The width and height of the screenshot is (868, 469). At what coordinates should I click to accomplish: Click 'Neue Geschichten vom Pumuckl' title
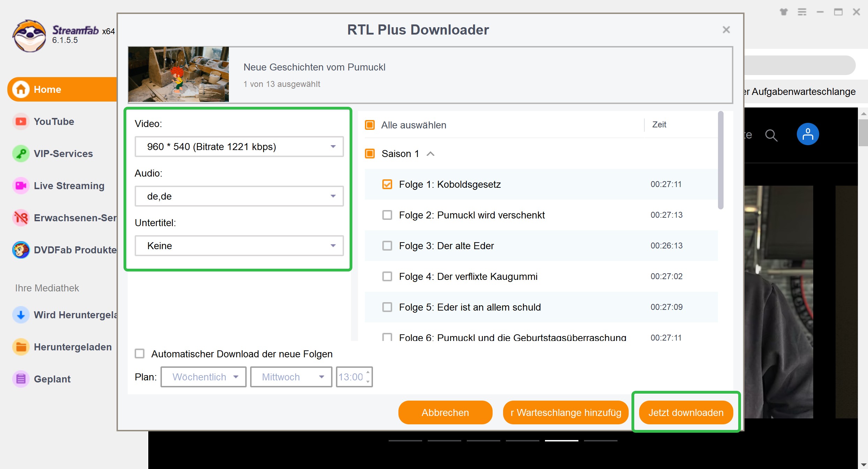(314, 67)
